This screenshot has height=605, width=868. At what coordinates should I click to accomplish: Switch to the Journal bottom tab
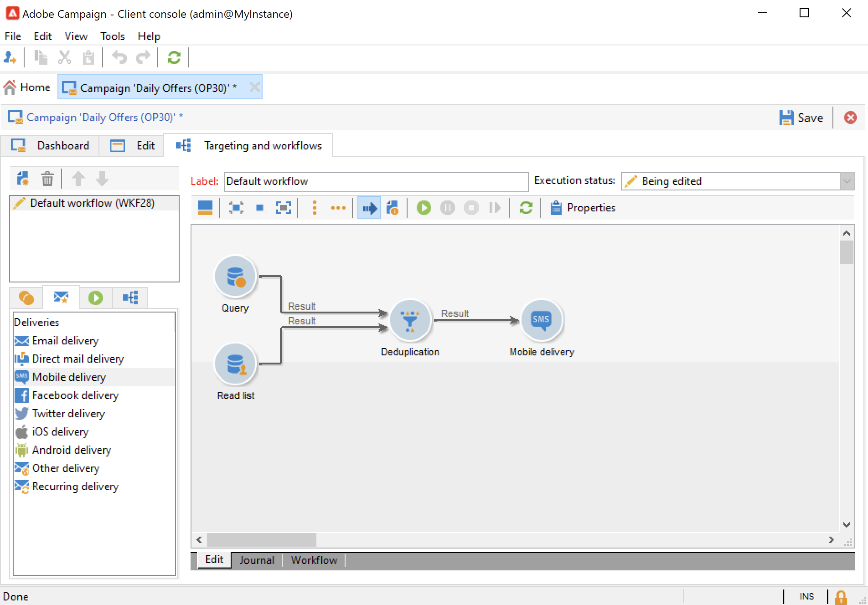(x=257, y=560)
